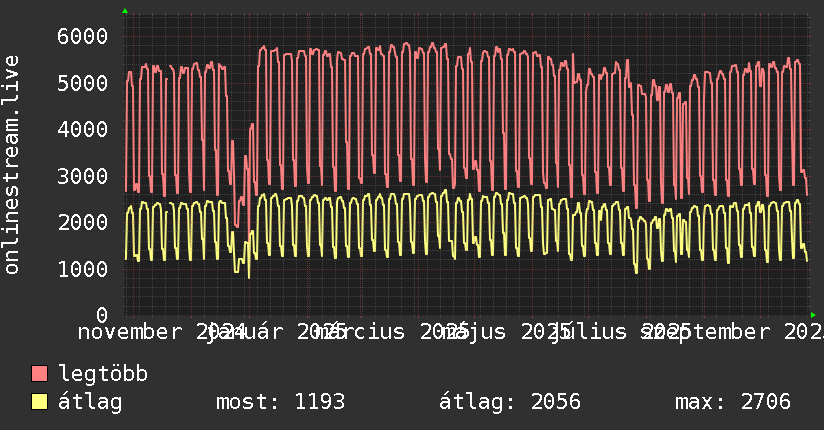Image resolution: width=824 pixels, height=430 pixels.
Task: Click the 3000 y-axis label
Action: click(83, 176)
